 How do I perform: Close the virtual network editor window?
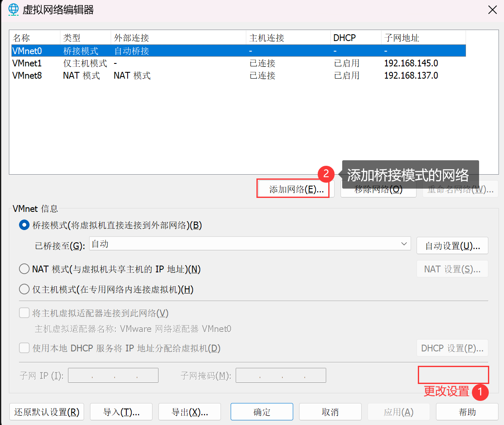[492, 10]
